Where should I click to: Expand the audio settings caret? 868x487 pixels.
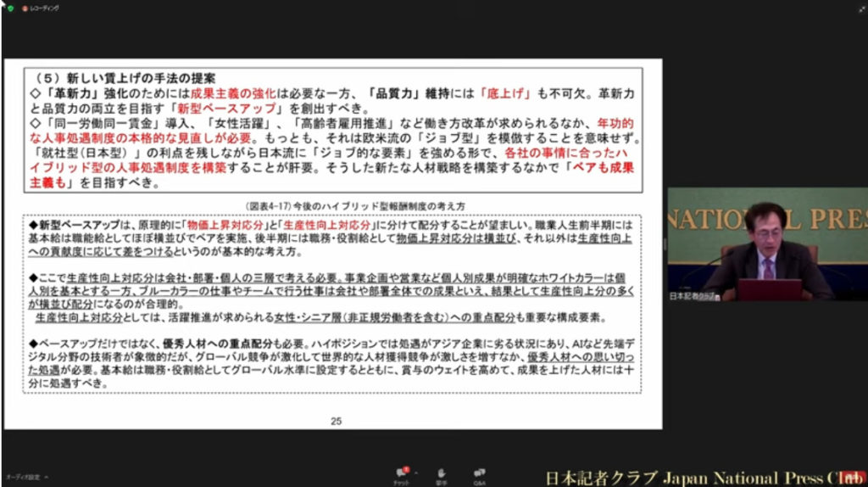47,478
